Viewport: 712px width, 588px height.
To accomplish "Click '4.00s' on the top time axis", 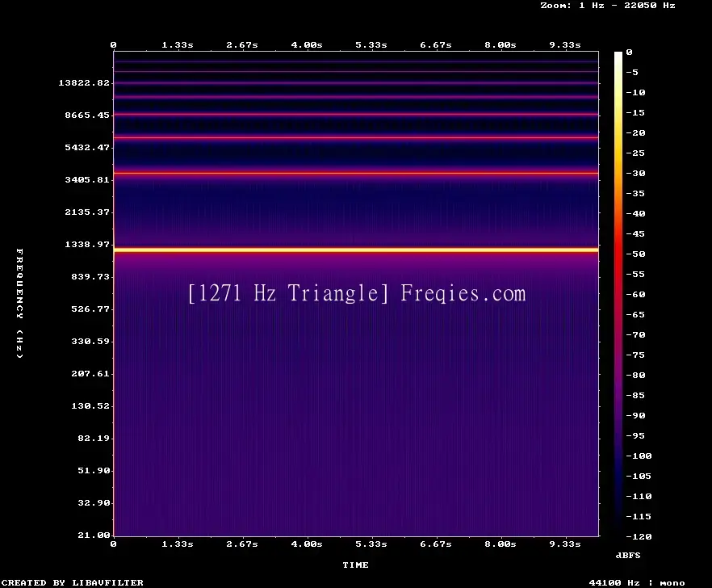I will click(x=307, y=45).
